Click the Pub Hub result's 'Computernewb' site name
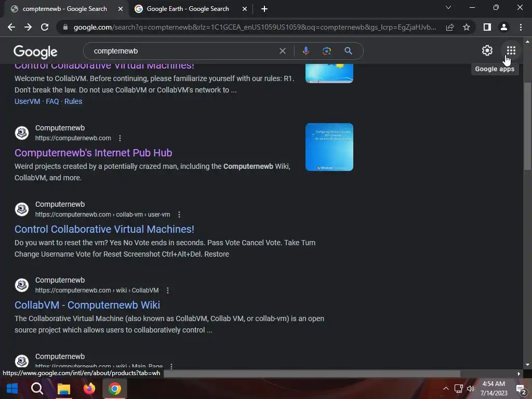The width and height of the screenshot is (532, 399). pos(60,128)
